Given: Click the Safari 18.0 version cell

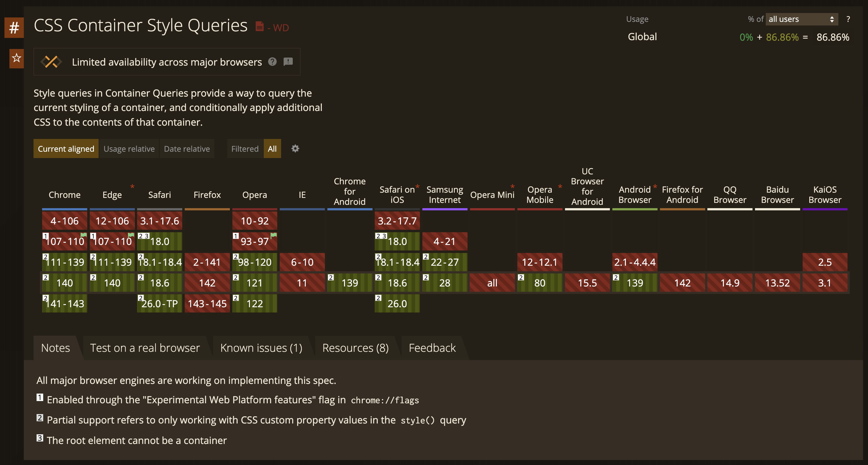Looking at the screenshot, I should pos(160,241).
